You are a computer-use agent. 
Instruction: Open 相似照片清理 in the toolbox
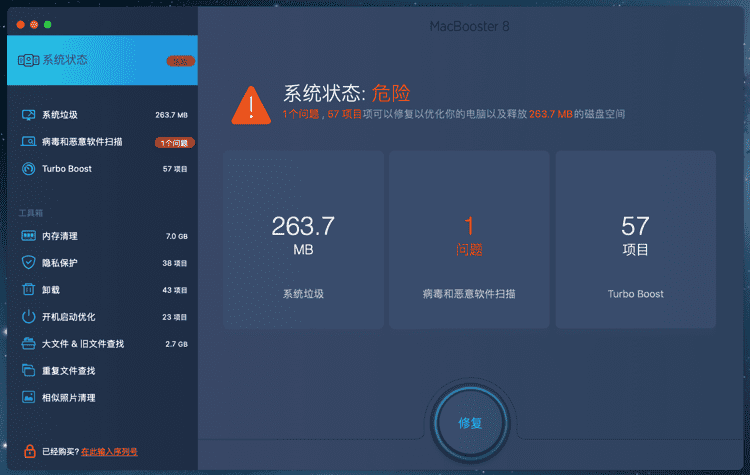pos(102,398)
